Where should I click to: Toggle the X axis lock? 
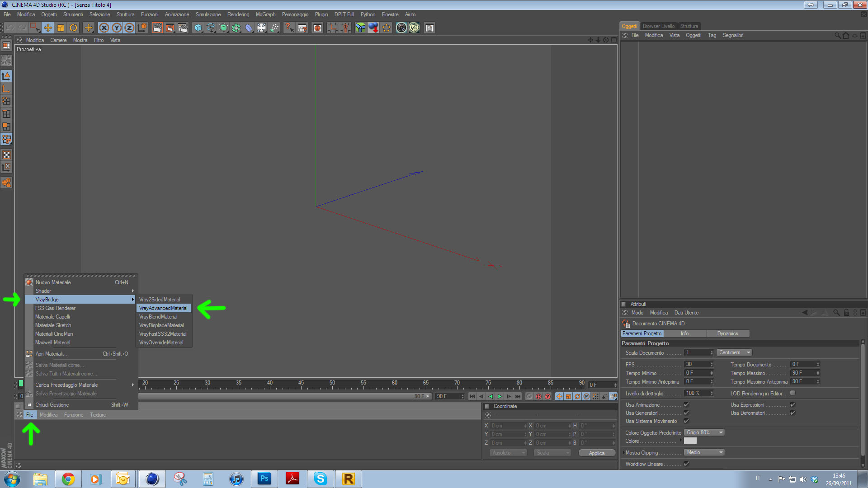pyautogui.click(x=104, y=28)
